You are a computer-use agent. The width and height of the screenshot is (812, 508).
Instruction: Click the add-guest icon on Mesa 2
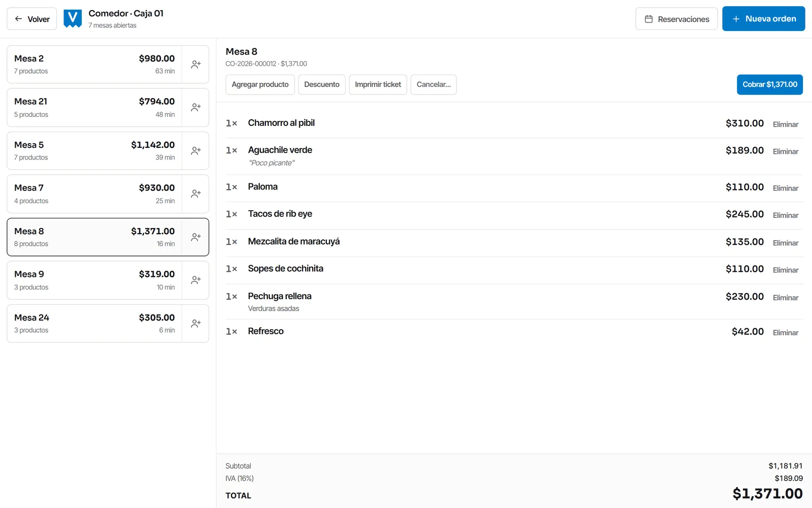pyautogui.click(x=195, y=65)
